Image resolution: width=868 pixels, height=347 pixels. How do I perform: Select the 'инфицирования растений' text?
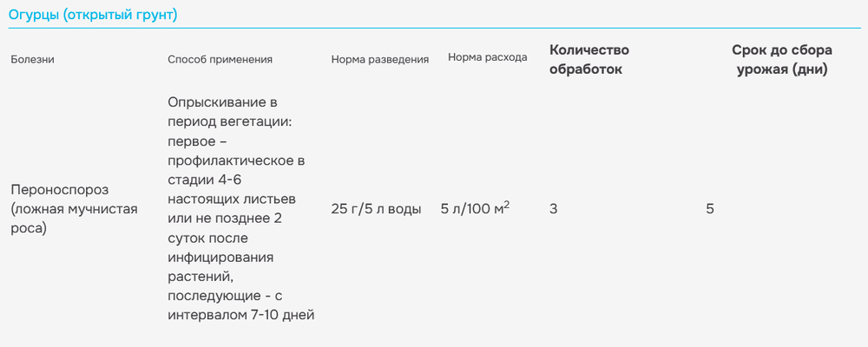coord(221,267)
